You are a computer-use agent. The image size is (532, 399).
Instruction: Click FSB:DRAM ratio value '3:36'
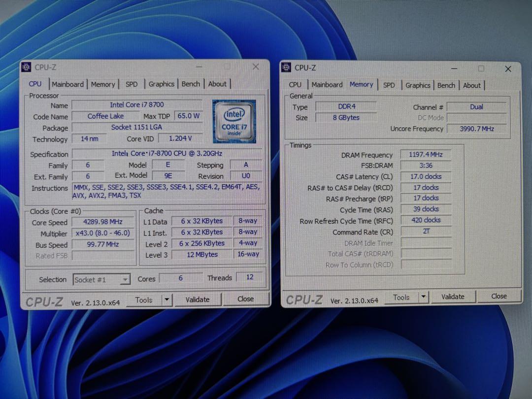426,166
